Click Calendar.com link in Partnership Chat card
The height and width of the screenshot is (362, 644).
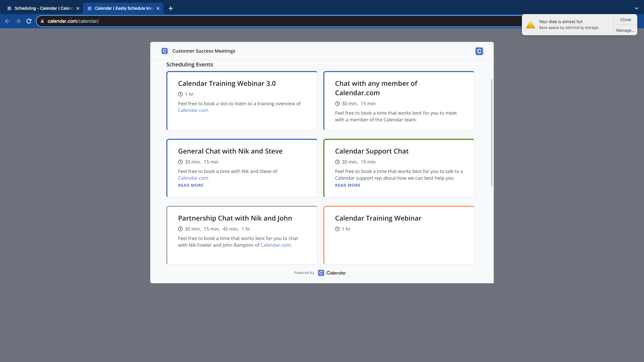(276, 245)
